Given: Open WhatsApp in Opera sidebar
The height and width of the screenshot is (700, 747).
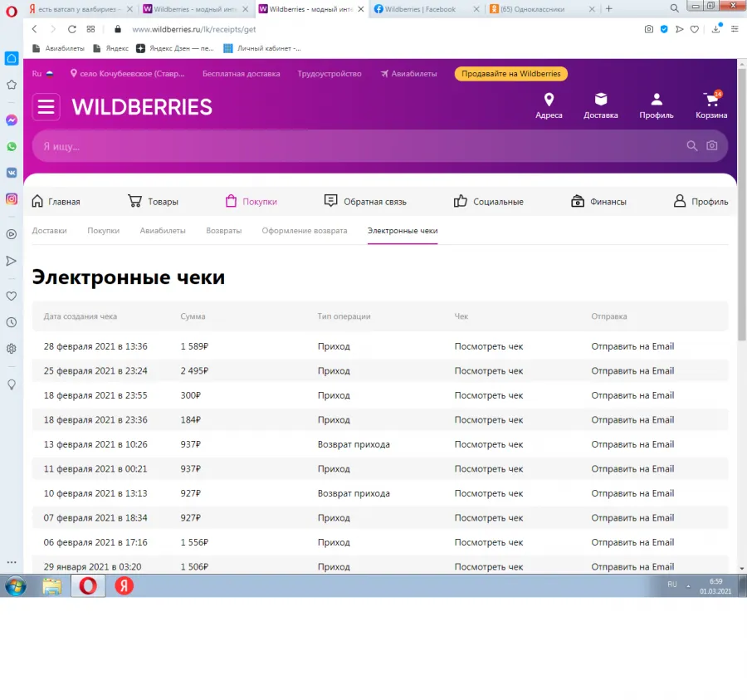Looking at the screenshot, I should pyautogui.click(x=12, y=146).
